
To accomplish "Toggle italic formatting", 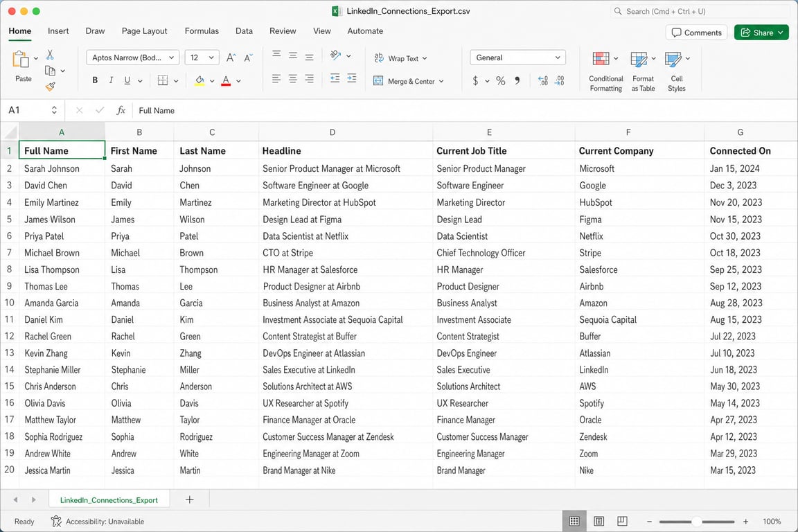I will 111,80.
